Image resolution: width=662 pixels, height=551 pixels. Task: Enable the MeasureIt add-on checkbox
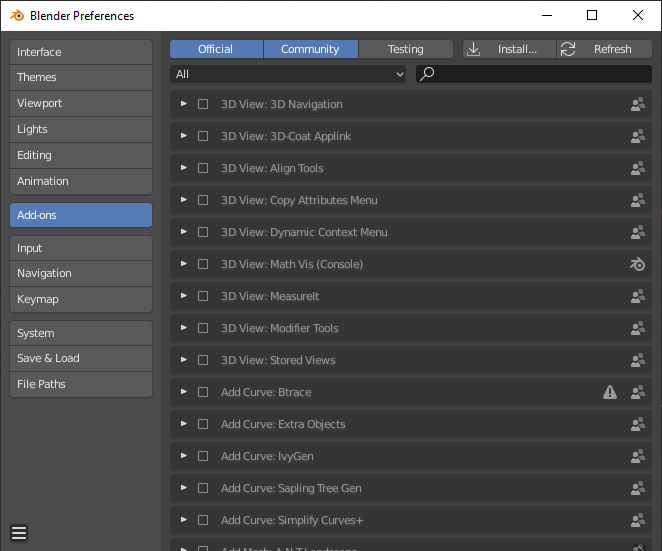point(203,296)
